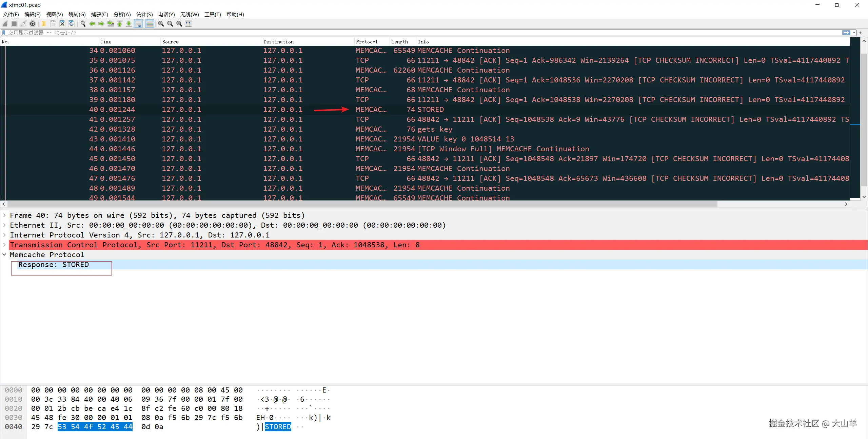The height and width of the screenshot is (439, 868).
Task: Click resize columns toolbar icon
Action: [x=189, y=24]
